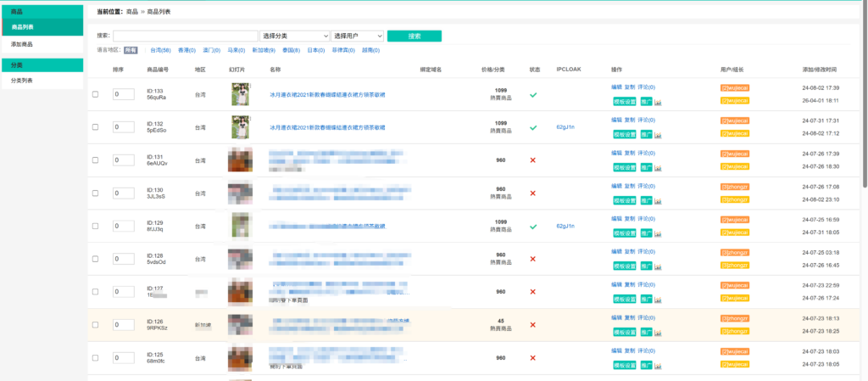This screenshot has width=868, height=381.
Task: Select the row checkbox of ID:129
Action: 95,226
